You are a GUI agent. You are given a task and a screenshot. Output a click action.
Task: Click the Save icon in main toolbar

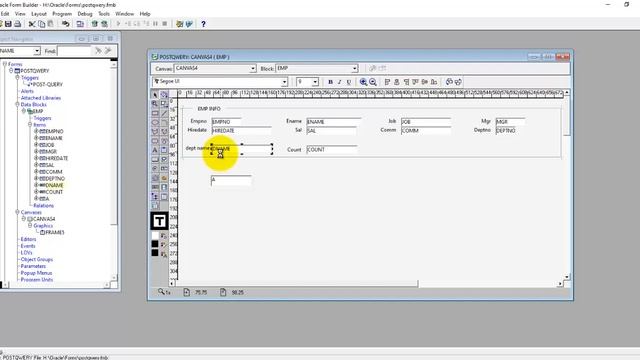tap(8, 24)
